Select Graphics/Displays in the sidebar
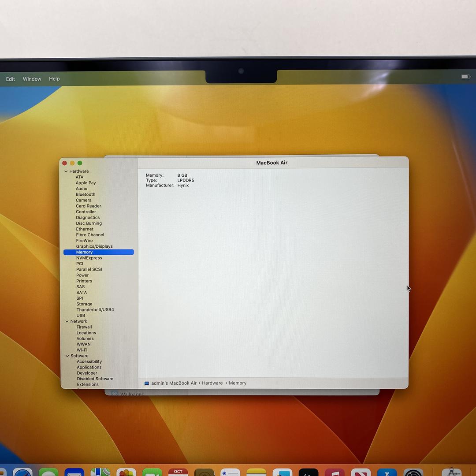Screen dimensions: 476x476 (x=94, y=246)
